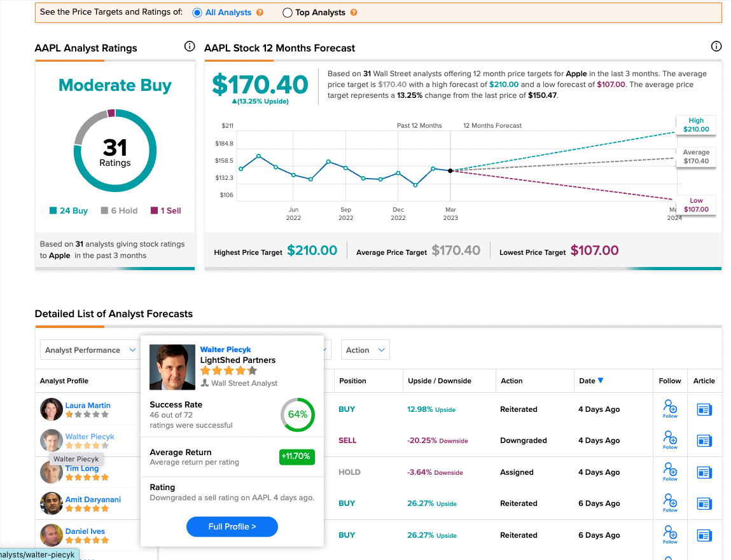This screenshot has height=560, width=731.
Task: Click the 24 Buy legend entry
Action: coord(69,210)
